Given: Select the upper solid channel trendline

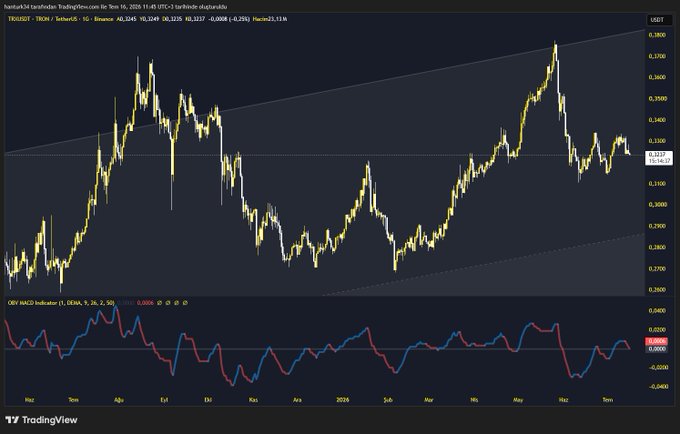Looking at the screenshot, I should 325,92.
